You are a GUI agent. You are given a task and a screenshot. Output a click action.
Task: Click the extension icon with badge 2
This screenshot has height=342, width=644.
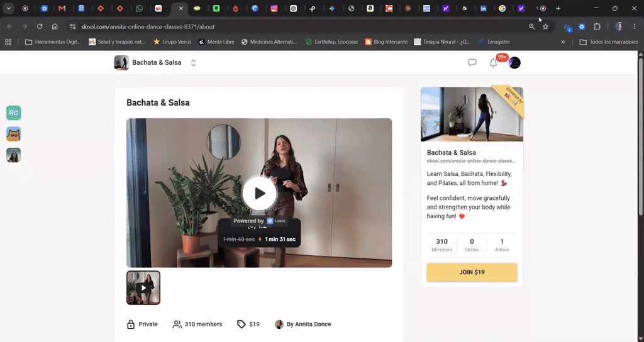568,27
